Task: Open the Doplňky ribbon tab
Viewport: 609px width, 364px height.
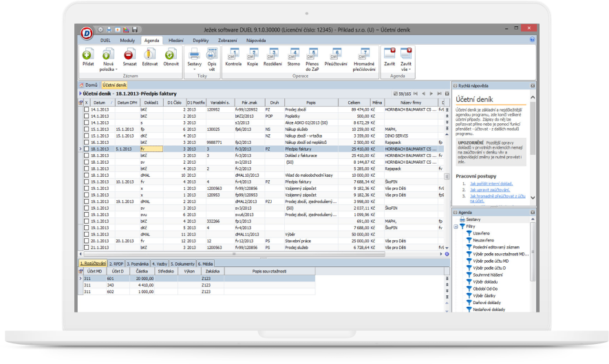Action: (x=201, y=41)
